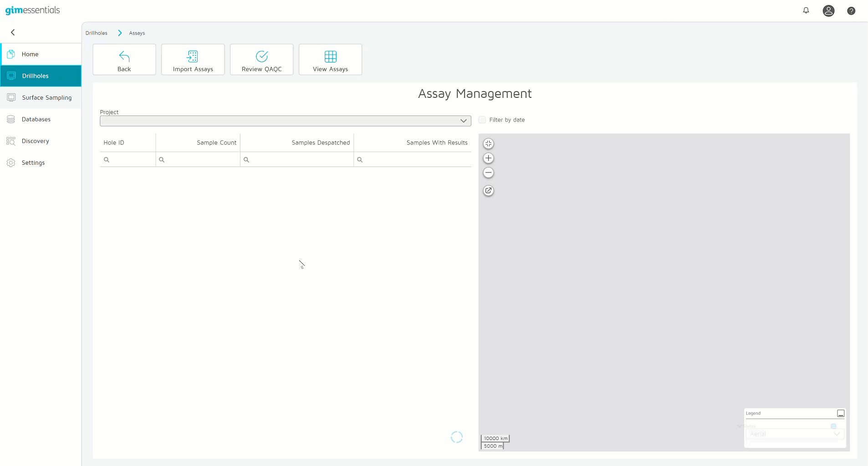This screenshot has width=868, height=466.
Task: Open Review QAQC
Action: coord(261,60)
